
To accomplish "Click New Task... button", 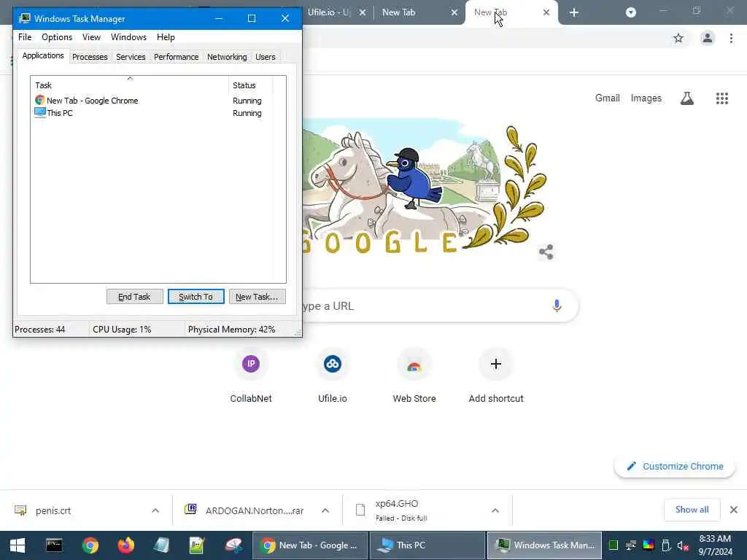I will [258, 297].
